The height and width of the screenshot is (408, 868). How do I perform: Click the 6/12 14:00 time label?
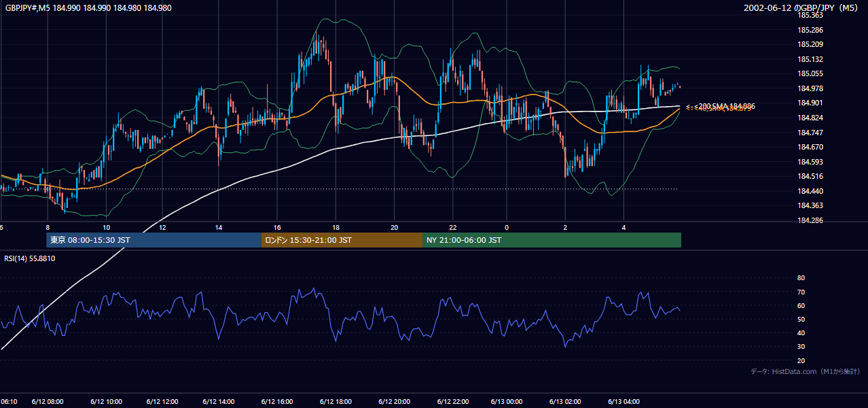click(x=220, y=401)
